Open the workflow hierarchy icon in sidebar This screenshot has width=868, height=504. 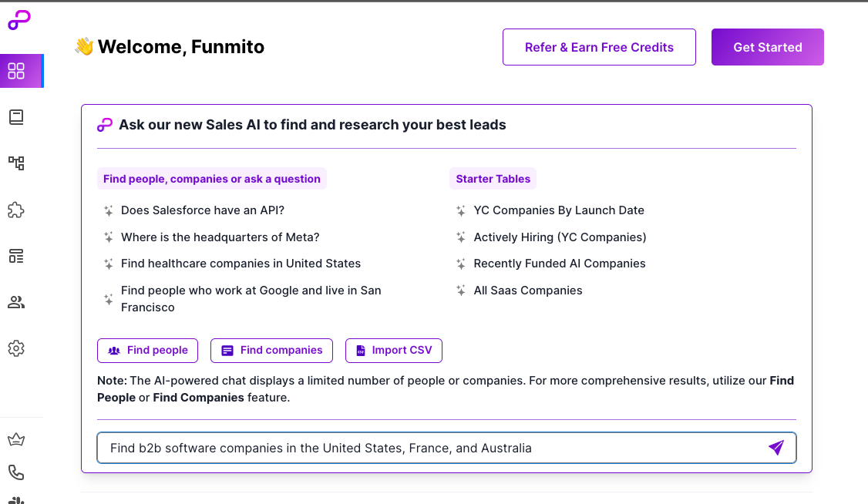pyautogui.click(x=16, y=163)
